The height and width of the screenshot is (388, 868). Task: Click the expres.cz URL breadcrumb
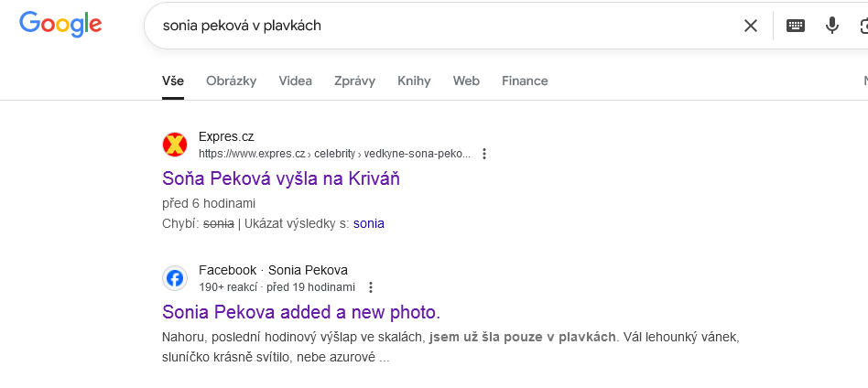(334, 154)
